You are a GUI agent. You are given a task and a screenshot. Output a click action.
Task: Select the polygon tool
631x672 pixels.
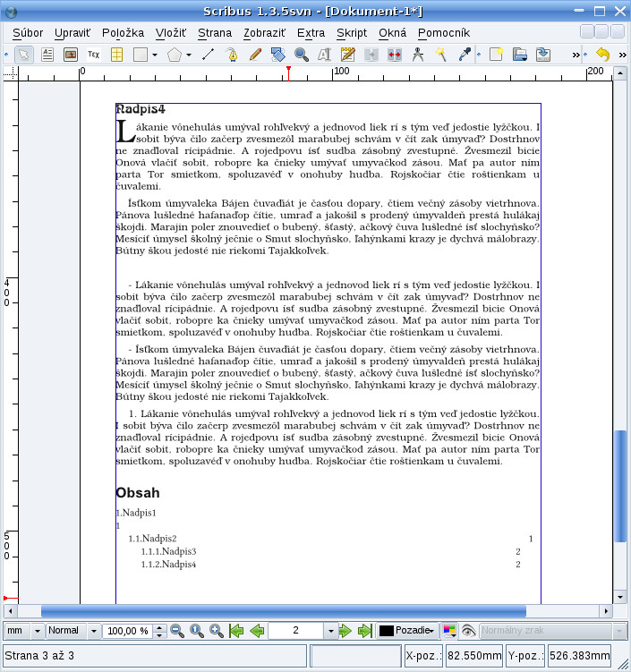tap(175, 55)
